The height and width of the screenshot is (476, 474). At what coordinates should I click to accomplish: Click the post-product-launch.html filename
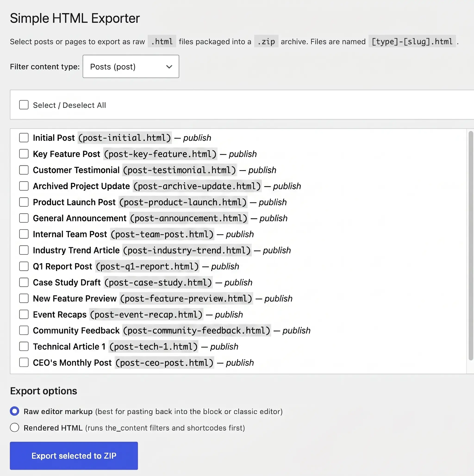[x=183, y=202]
